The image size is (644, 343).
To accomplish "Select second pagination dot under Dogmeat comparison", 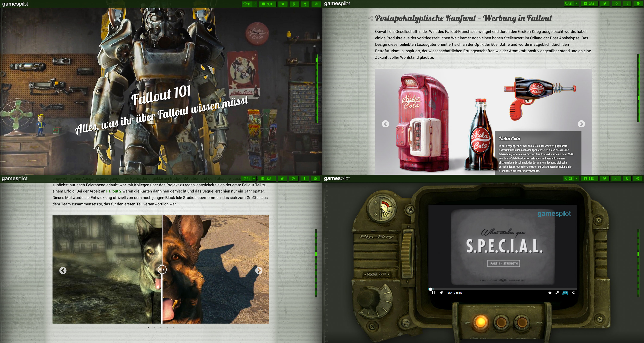I will (155, 327).
